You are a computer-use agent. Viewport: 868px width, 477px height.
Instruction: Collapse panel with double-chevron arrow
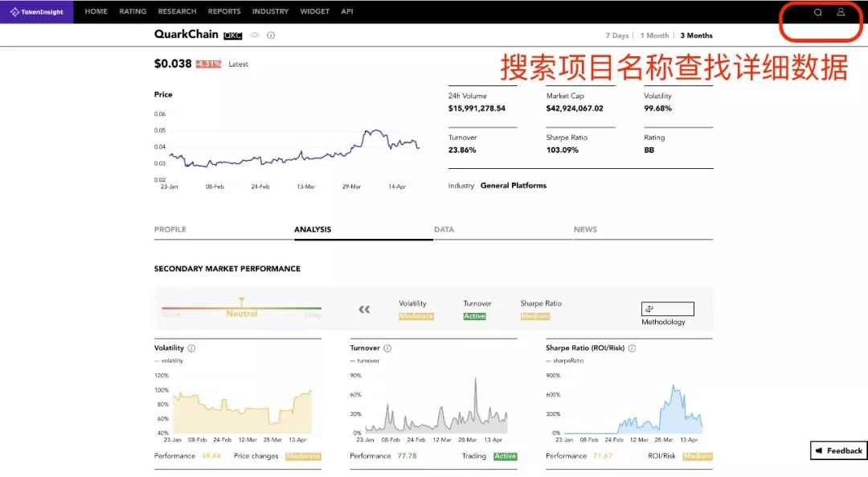tap(364, 310)
